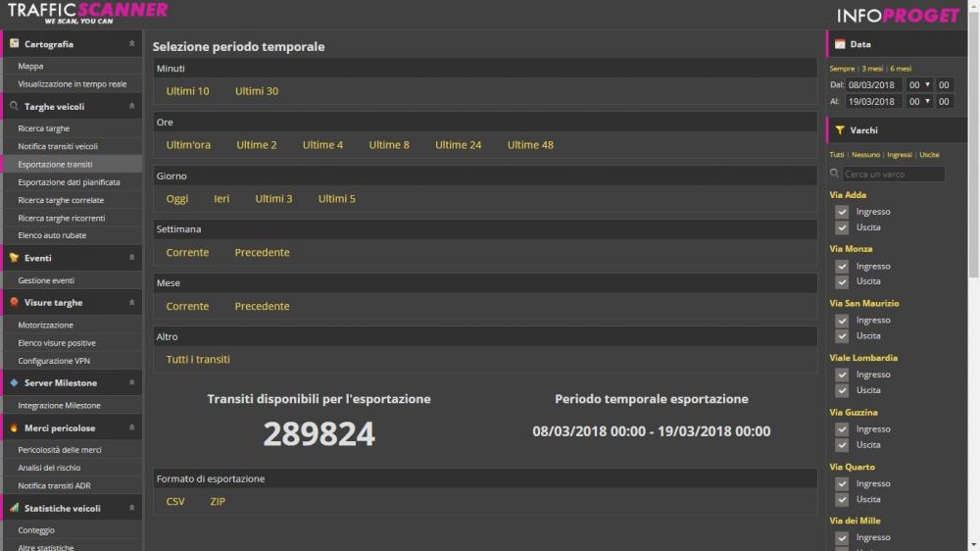Screen dimensions: 980x551
Task: Open the Dal hour dropdown
Action: (x=920, y=85)
